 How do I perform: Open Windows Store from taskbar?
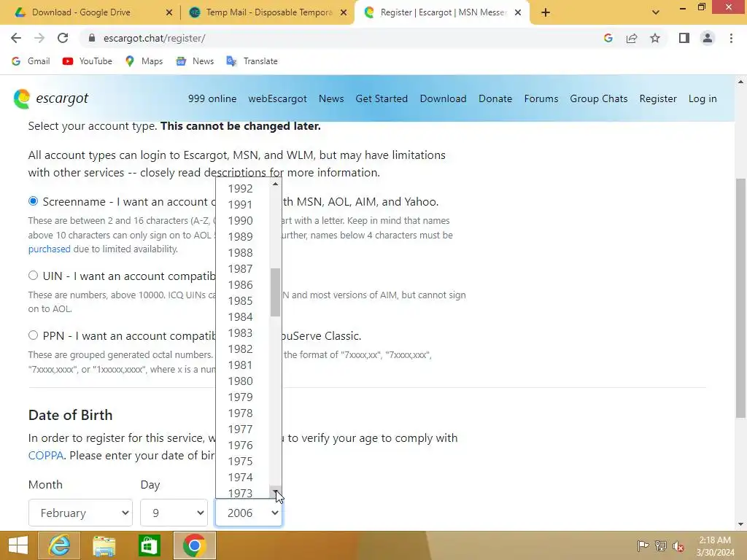coord(149,545)
